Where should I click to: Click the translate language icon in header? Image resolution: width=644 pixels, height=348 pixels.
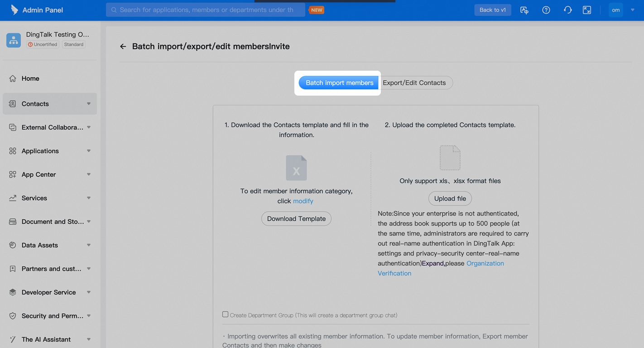click(x=524, y=10)
